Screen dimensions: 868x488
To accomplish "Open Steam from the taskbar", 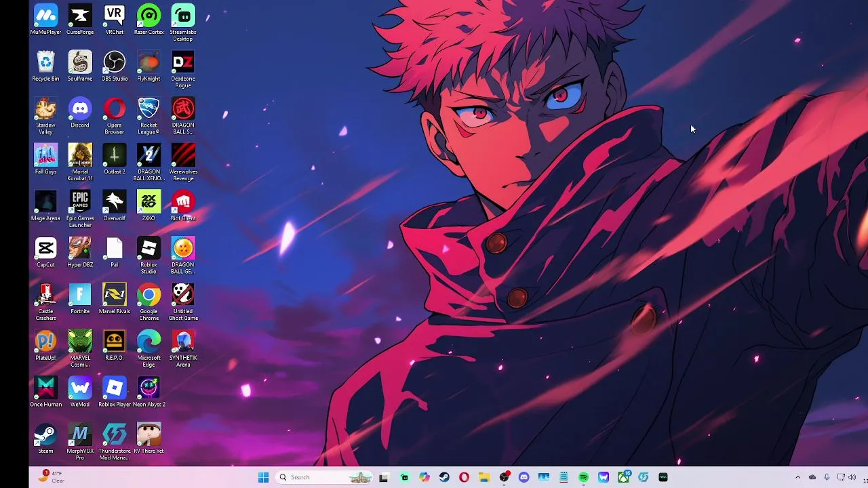I will 444,477.
